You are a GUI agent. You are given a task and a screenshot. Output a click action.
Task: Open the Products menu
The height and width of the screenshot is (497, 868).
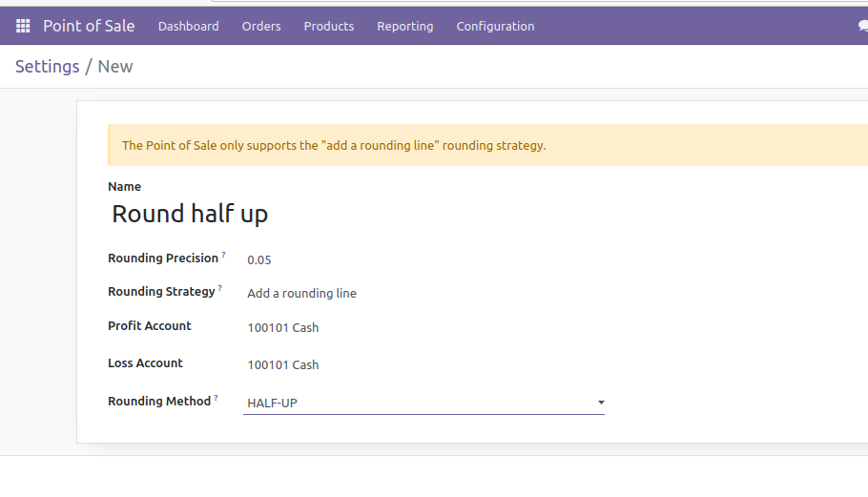(329, 27)
